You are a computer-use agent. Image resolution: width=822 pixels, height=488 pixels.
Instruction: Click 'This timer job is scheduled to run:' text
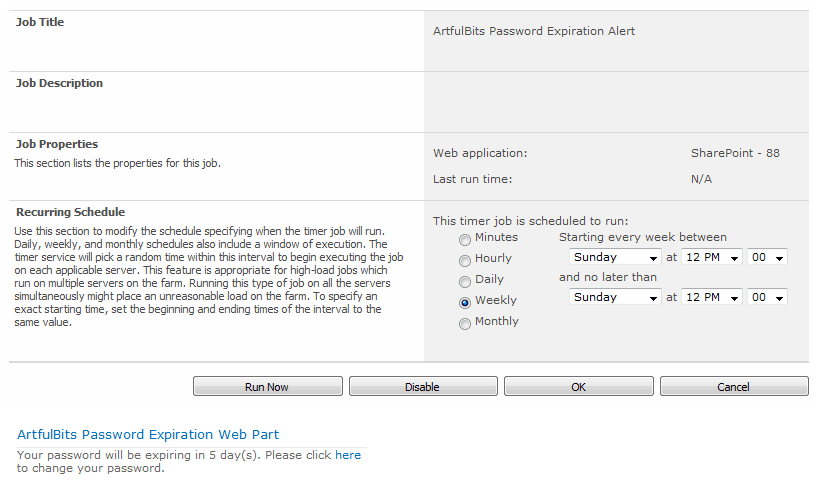tap(531, 221)
